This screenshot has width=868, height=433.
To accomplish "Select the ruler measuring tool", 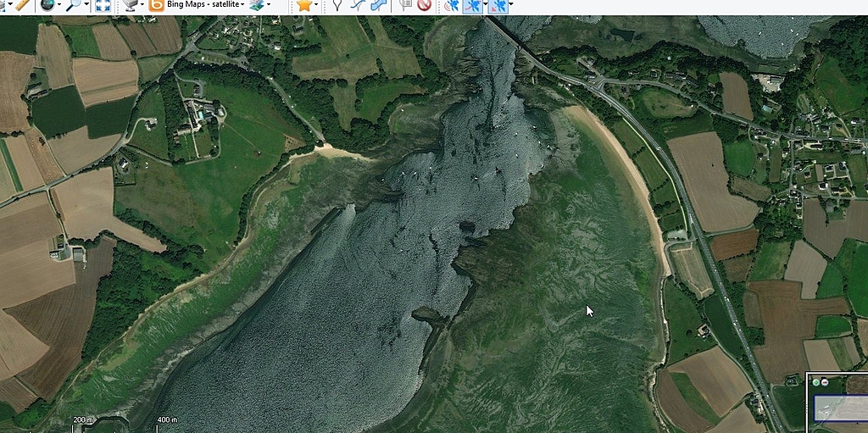I will point(21,5).
